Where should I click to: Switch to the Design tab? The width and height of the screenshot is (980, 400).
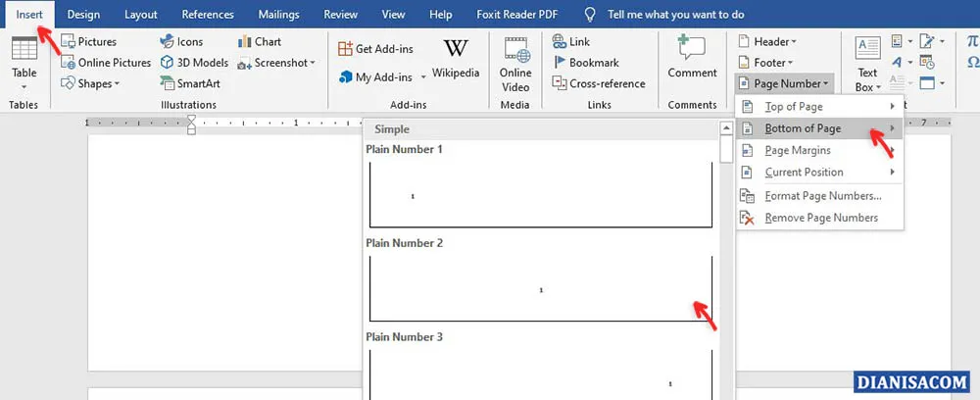click(83, 15)
